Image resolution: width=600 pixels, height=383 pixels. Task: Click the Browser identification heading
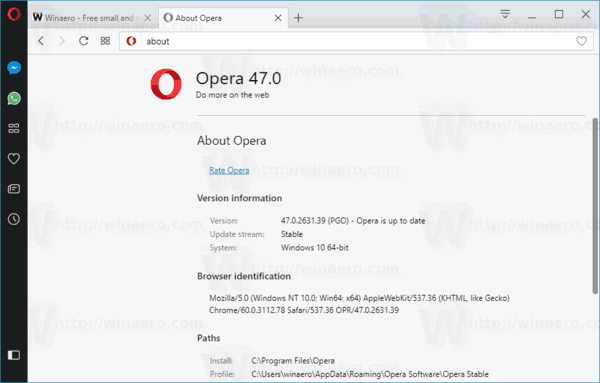[x=244, y=276]
